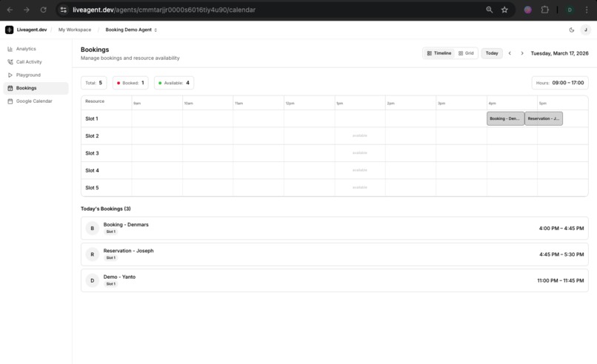The width and height of the screenshot is (597, 364).
Task: Open the Playground menu item
Action: (36, 75)
